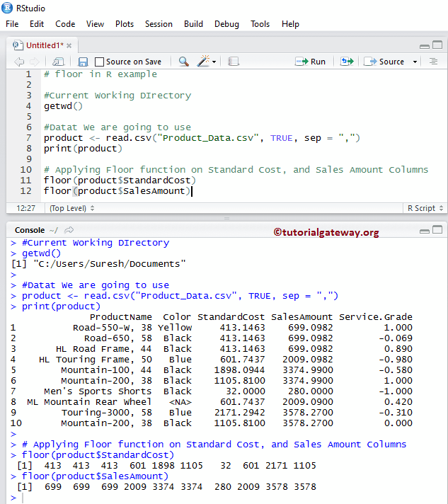This screenshot has height=504, width=448.
Task: Click the <NA> color value in console
Action: [180, 402]
